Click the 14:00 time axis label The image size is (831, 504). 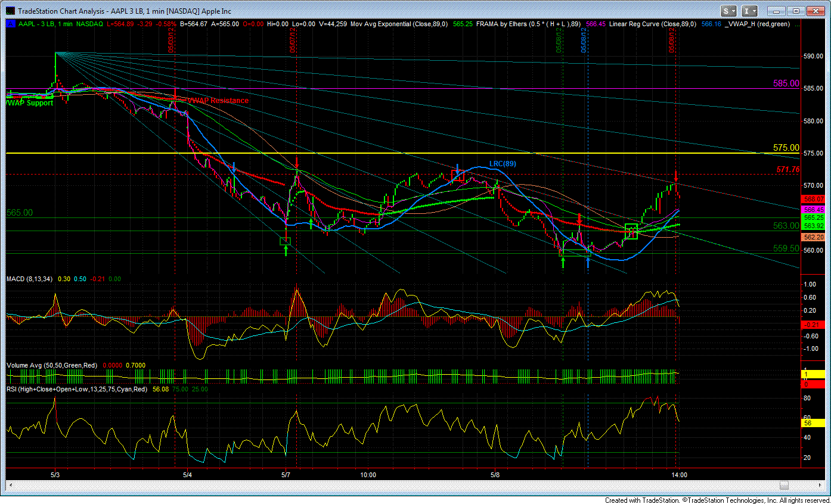[679, 475]
